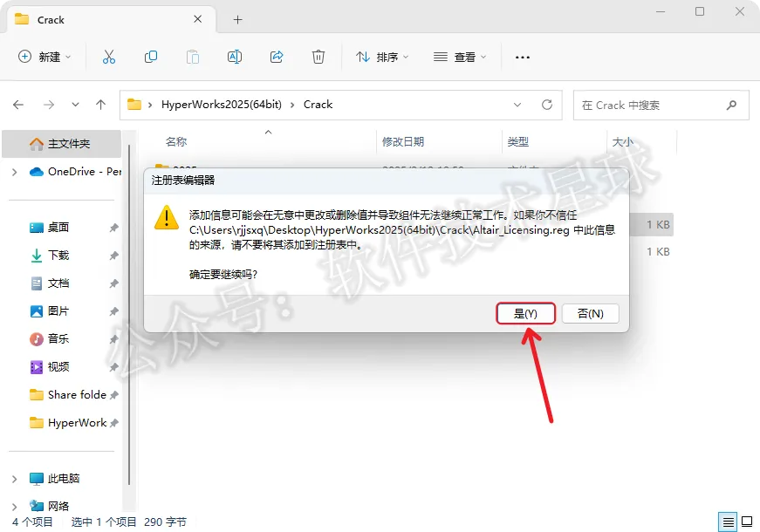The width and height of the screenshot is (760, 532).
Task: Decline with 否(N) in registry dialog
Action: (591, 313)
